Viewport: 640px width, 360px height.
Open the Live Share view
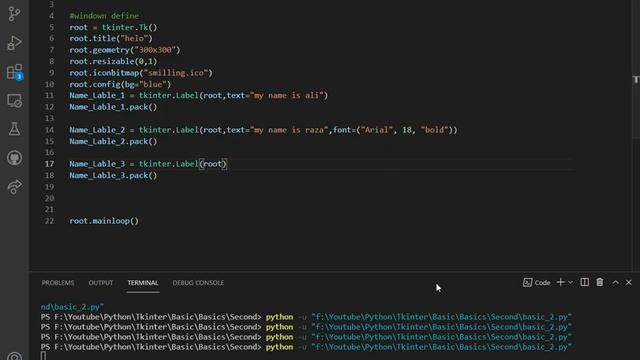coord(14,187)
